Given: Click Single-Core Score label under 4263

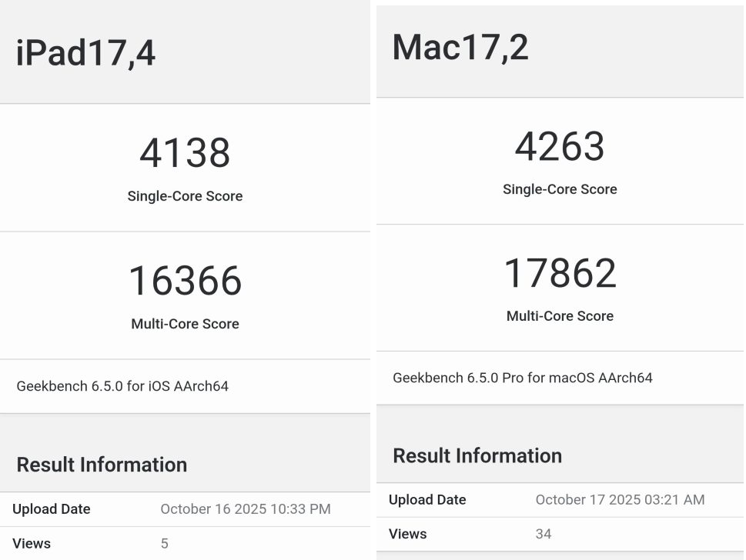Looking at the screenshot, I should pos(560,189).
